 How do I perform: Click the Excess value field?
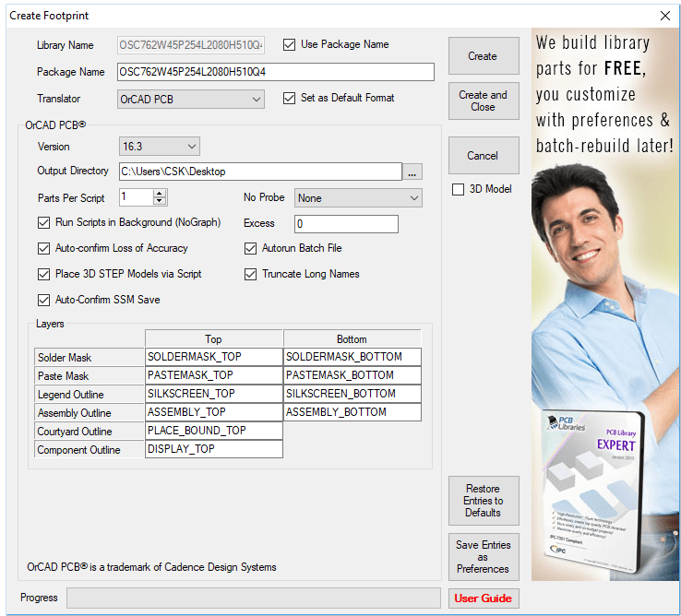click(346, 224)
